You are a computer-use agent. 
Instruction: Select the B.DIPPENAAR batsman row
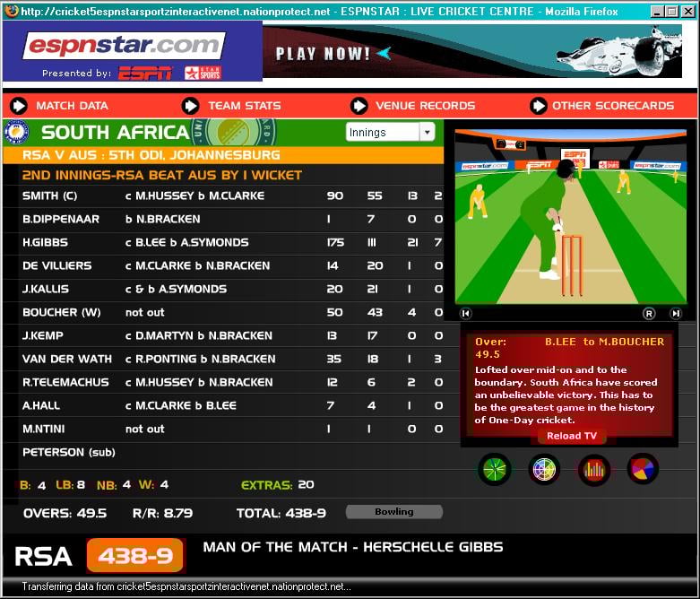tap(231, 219)
